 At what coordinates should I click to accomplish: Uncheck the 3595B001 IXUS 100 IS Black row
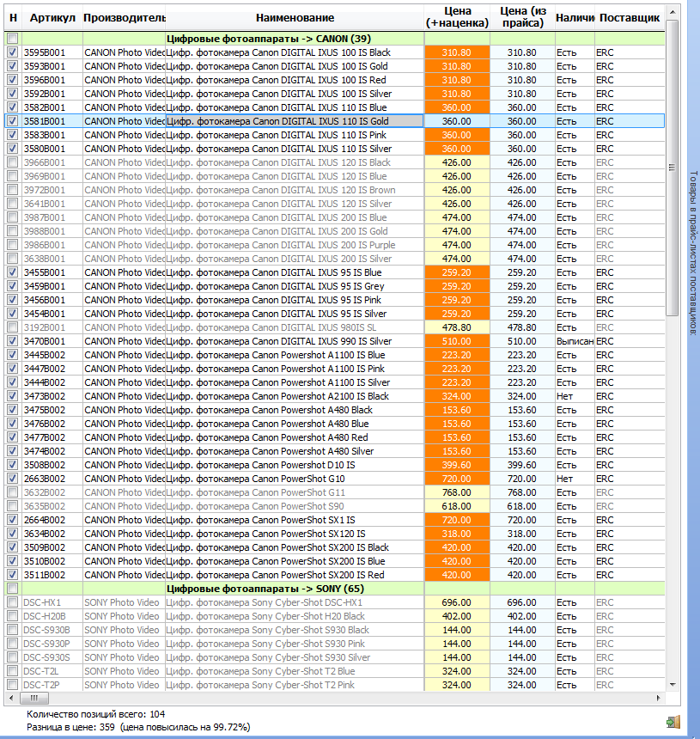click(x=13, y=52)
